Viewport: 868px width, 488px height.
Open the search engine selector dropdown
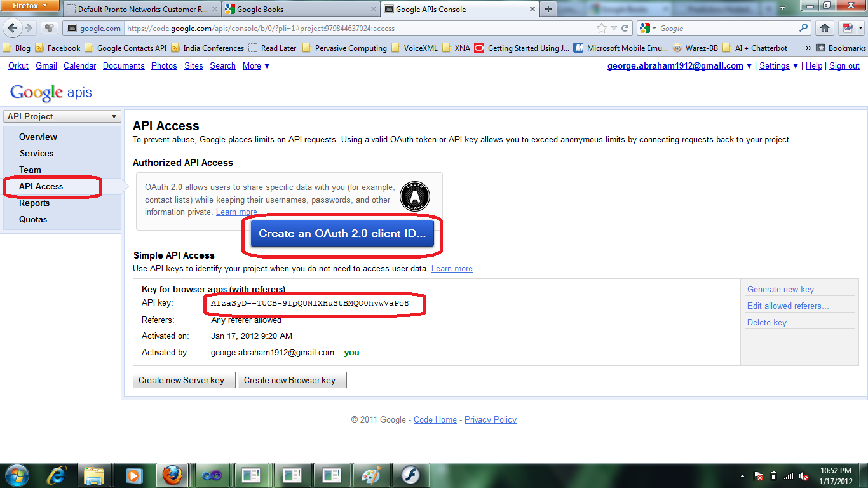pos(648,28)
